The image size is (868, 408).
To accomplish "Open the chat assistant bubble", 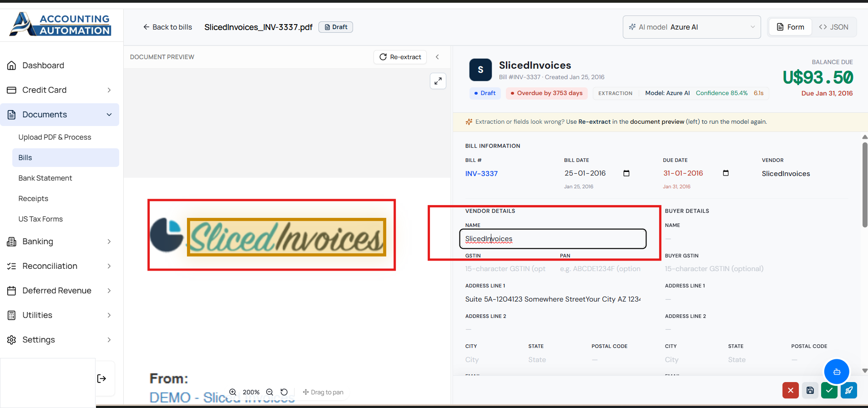I will (x=837, y=372).
